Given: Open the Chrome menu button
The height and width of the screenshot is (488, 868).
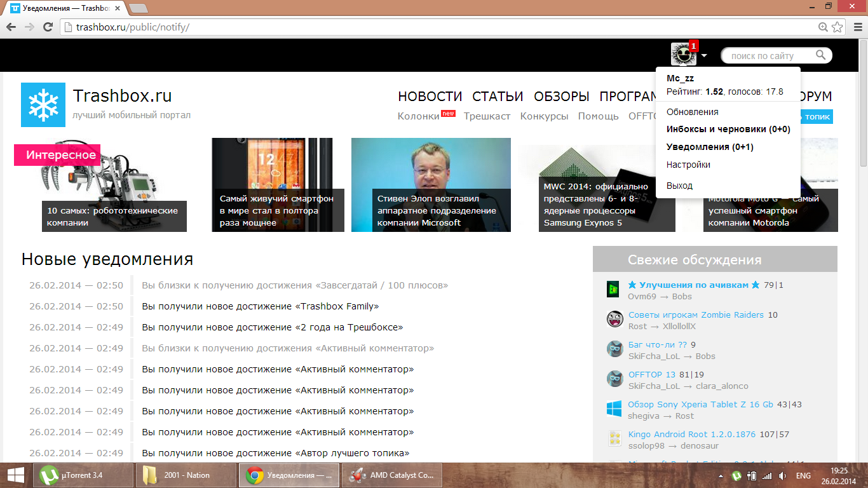Looking at the screenshot, I should coord(857,27).
